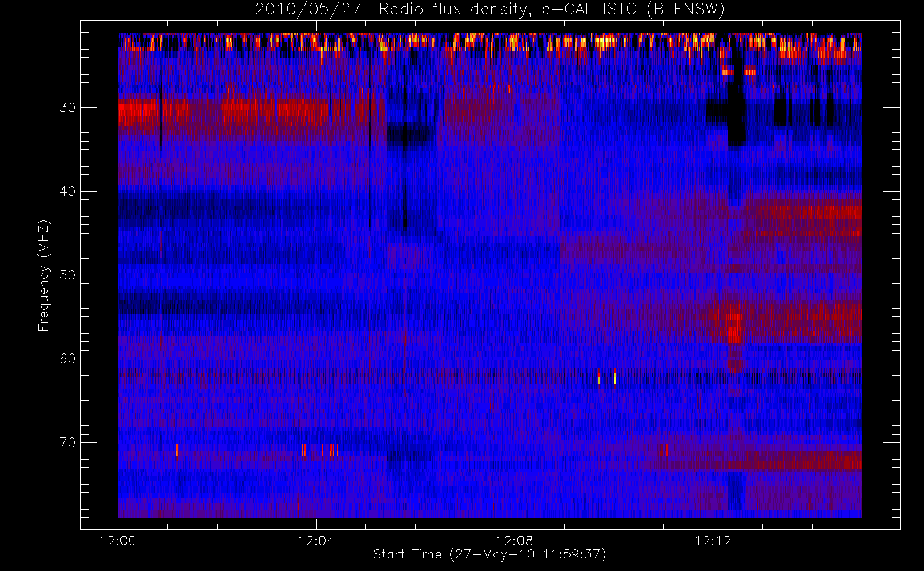Select the '12:00' time tick label
This screenshot has width=924, height=571.
tap(118, 541)
